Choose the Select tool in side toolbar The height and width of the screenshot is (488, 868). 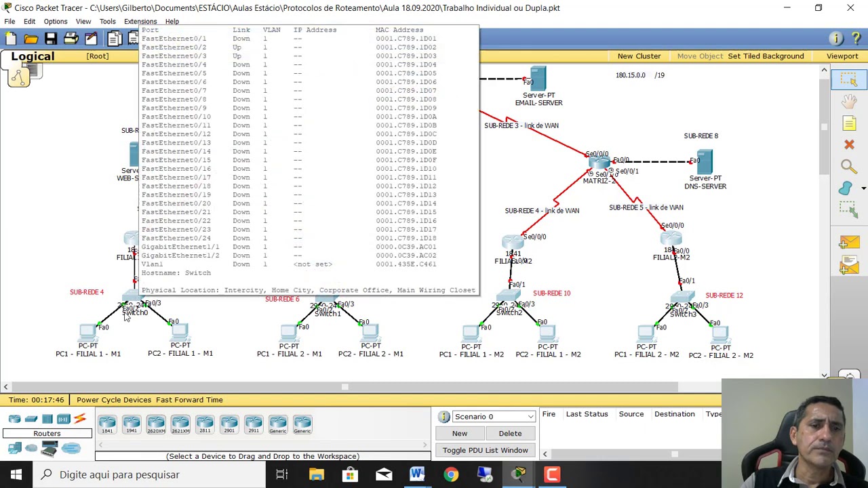848,79
